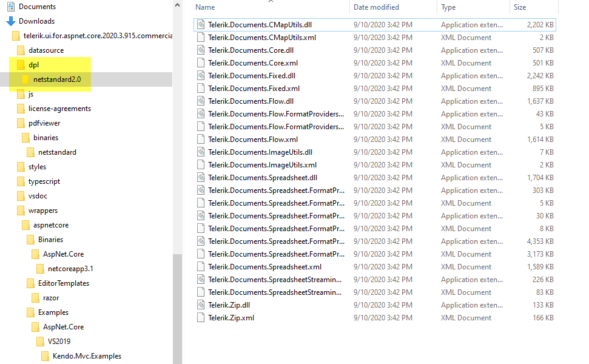589x364 pixels.
Task: Select the SpreadsheetStreaming file sized 83 KB
Action: (275, 292)
